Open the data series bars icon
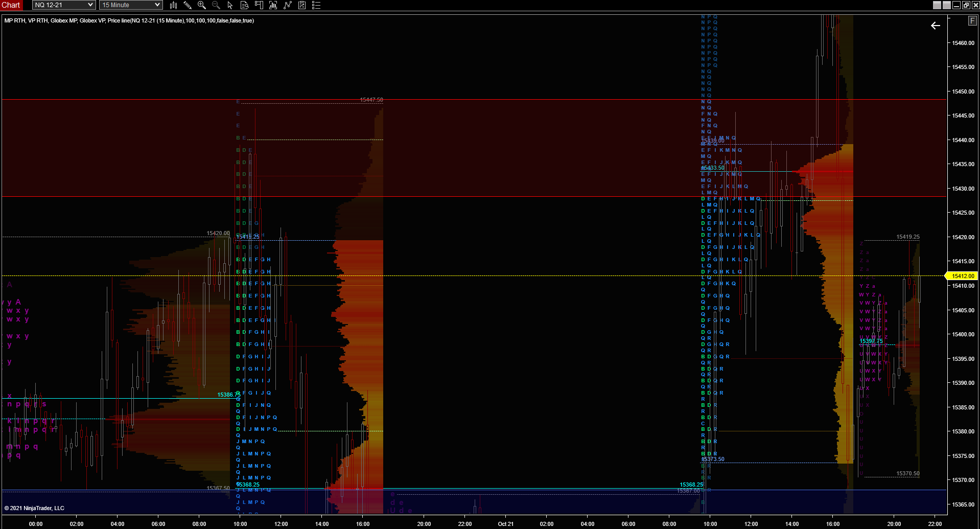980x529 pixels. 273,5
